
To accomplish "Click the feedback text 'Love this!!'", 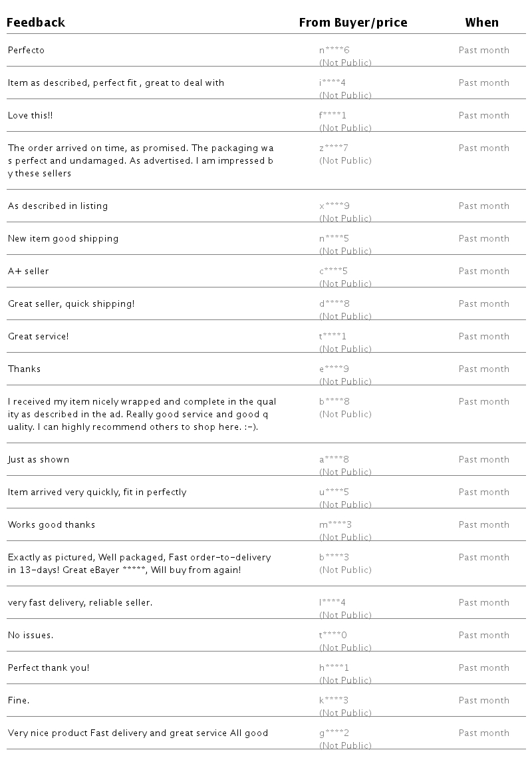I will coord(30,115).
